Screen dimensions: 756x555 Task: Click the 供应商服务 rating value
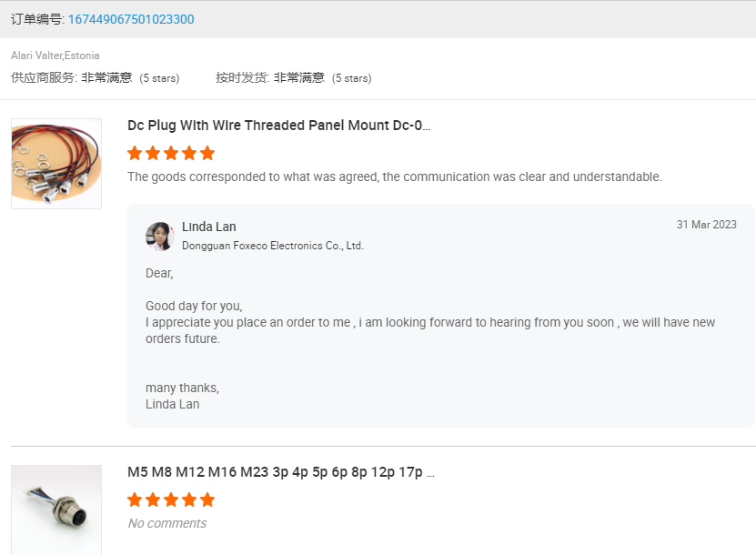tap(106, 77)
